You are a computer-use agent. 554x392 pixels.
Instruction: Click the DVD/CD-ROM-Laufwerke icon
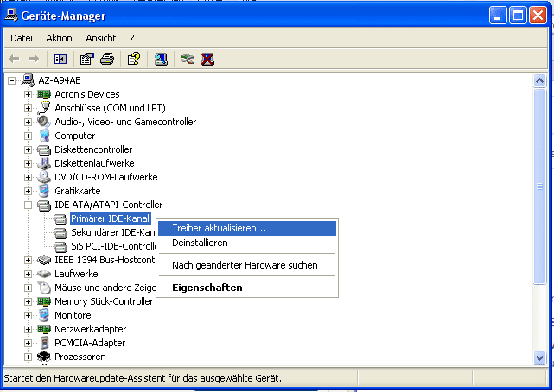click(x=44, y=177)
